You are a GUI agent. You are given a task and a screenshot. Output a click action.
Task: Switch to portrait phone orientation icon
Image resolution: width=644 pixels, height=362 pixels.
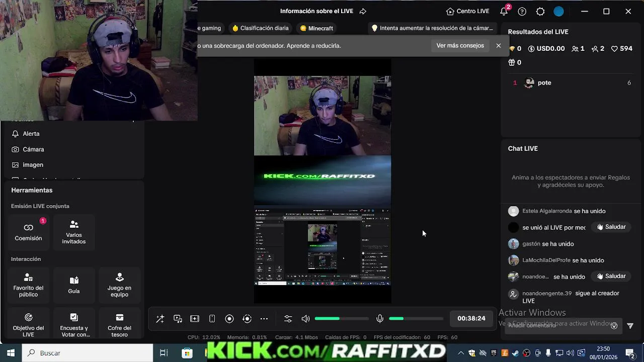[212, 319]
